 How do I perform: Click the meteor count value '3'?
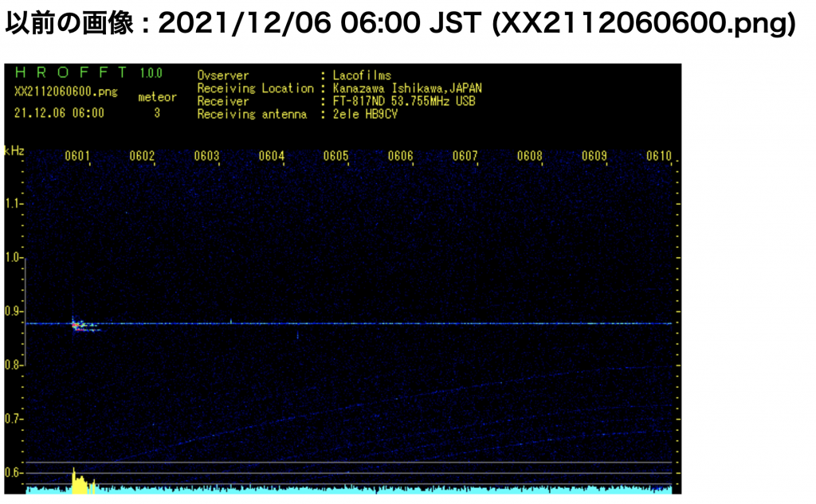[x=157, y=113]
